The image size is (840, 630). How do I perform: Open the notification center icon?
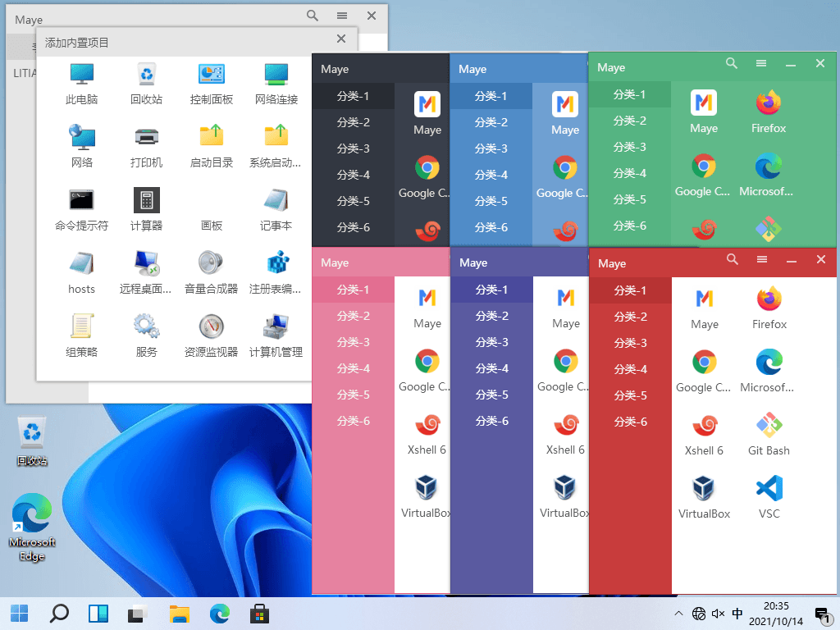pos(822,614)
